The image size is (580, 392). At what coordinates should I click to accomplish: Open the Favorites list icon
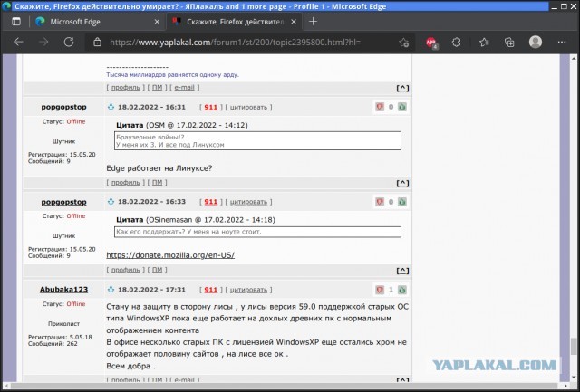point(484,43)
